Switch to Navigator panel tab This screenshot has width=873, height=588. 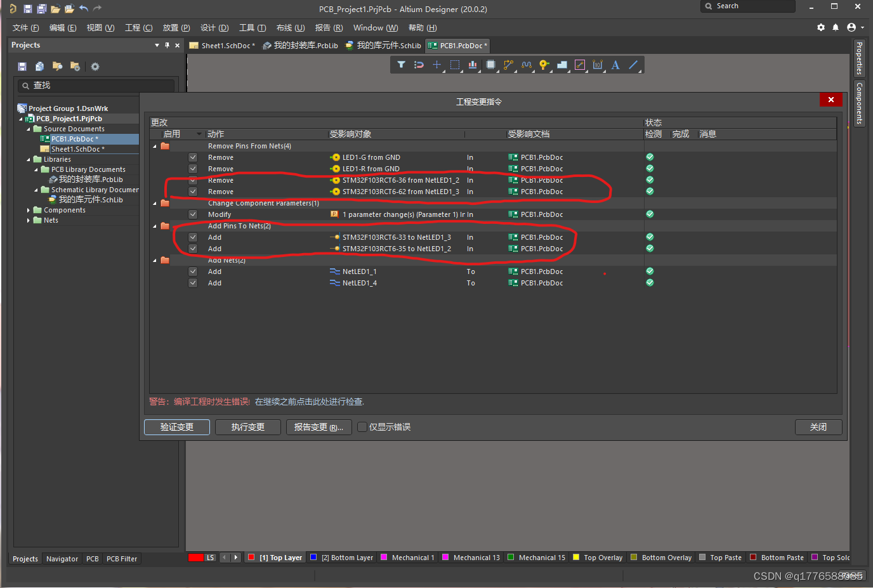click(62, 559)
